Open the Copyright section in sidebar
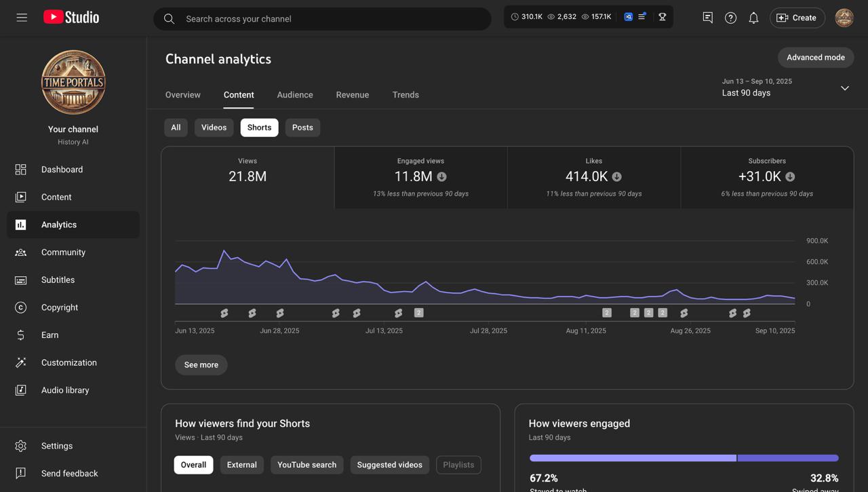 coord(60,307)
